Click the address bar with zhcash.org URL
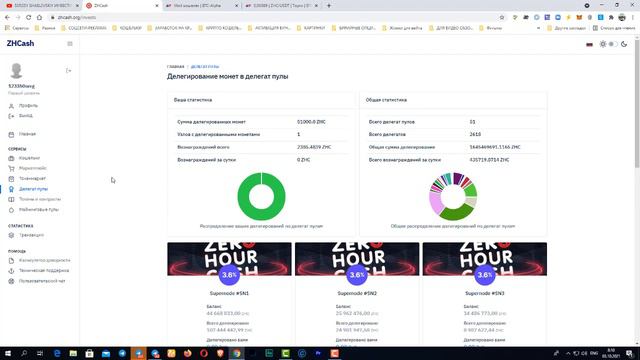640x360 pixels. pyautogui.click(x=273, y=18)
